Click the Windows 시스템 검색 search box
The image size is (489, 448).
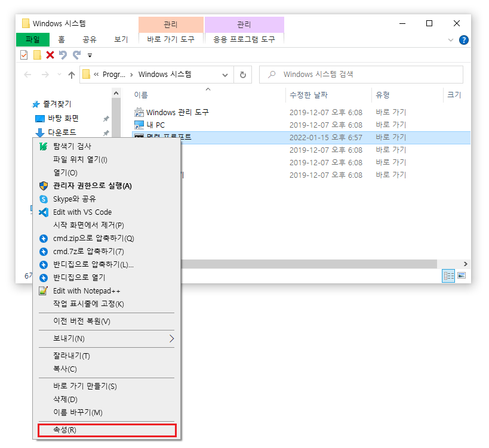[361, 75]
